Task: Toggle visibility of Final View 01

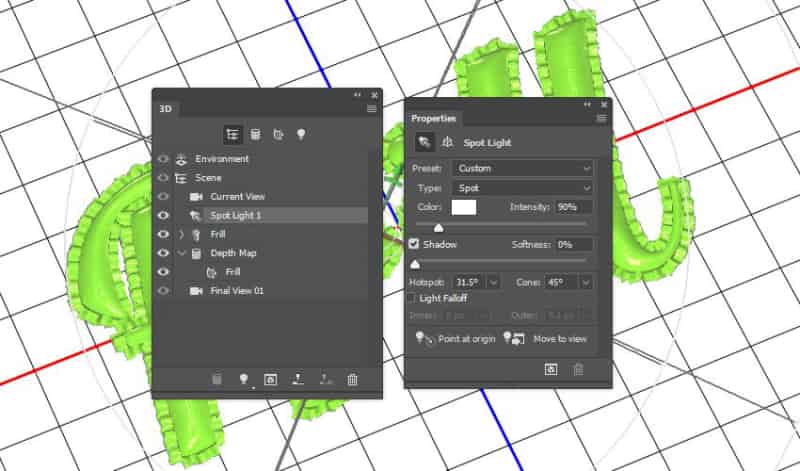Action: click(163, 291)
